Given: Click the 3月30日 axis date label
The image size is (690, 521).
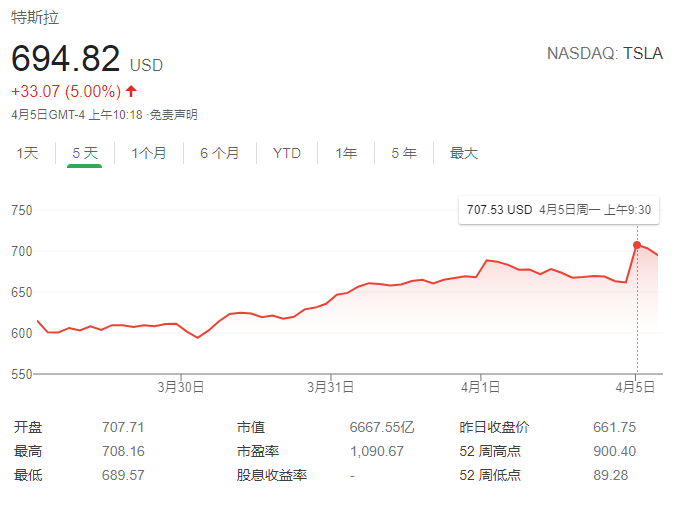Looking at the screenshot, I should point(180,387).
